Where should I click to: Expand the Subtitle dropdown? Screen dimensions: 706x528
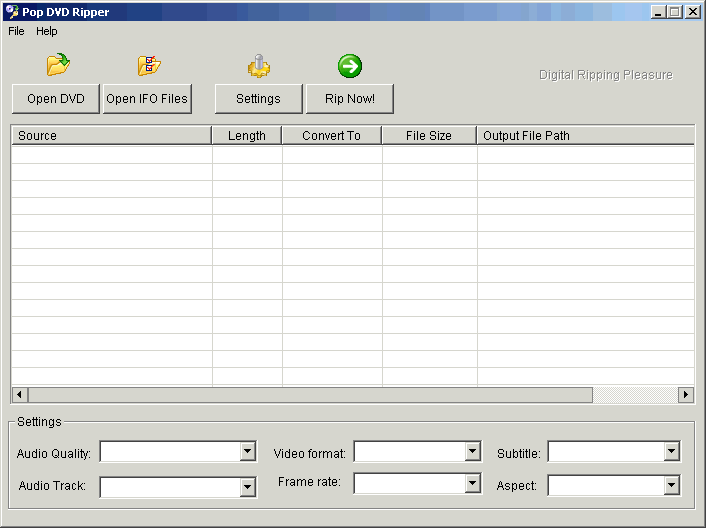pyautogui.click(x=672, y=451)
